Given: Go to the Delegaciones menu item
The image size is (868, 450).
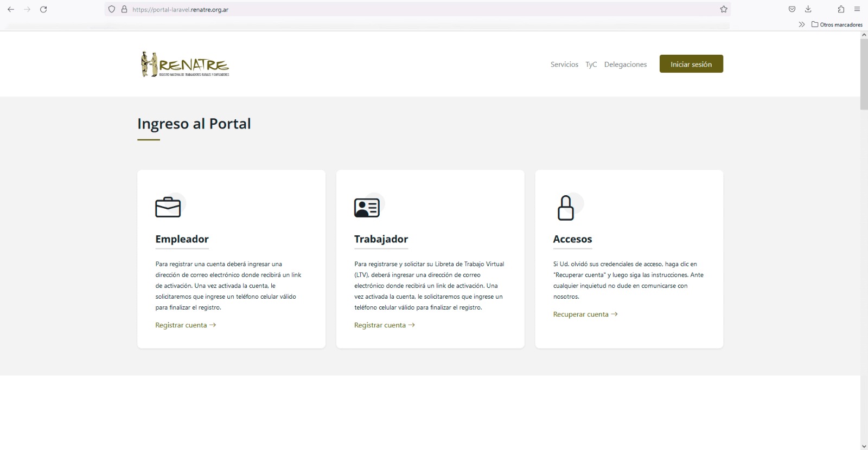Looking at the screenshot, I should [625, 65].
